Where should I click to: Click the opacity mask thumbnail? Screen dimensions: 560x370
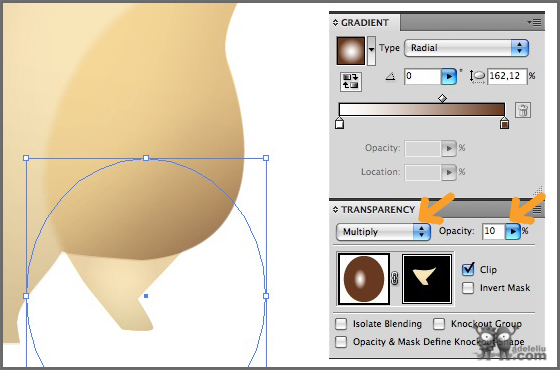coord(427,279)
